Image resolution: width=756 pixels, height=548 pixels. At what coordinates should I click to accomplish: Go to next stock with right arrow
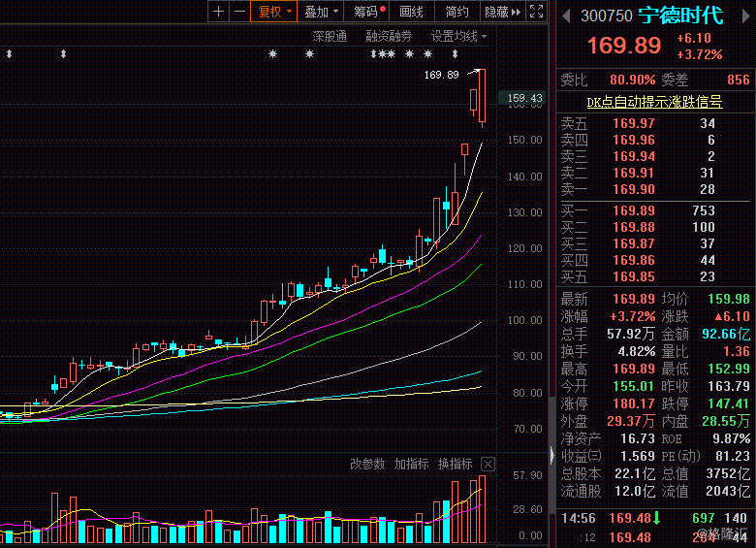[x=745, y=16]
